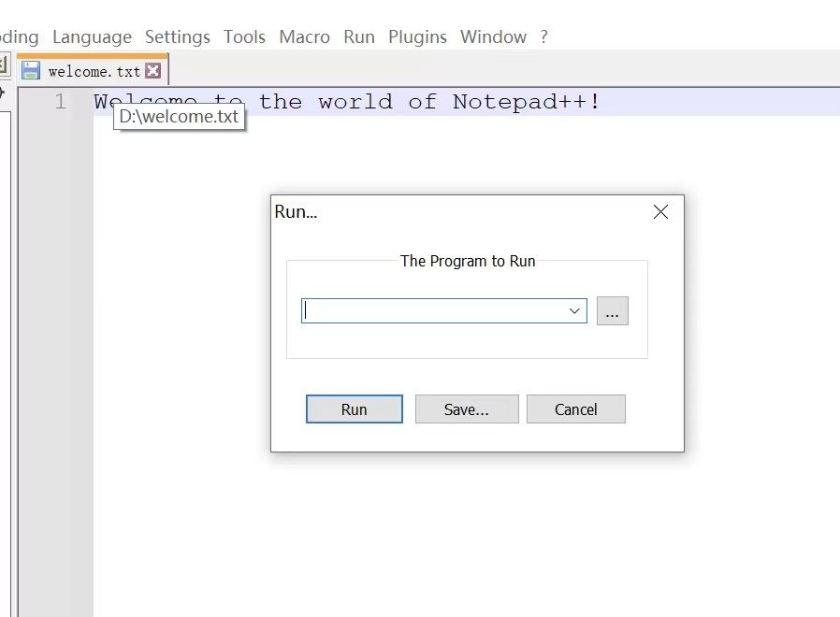Close the welcome.txt tab with its X icon
The width and height of the screenshot is (840, 617).
pyautogui.click(x=153, y=71)
